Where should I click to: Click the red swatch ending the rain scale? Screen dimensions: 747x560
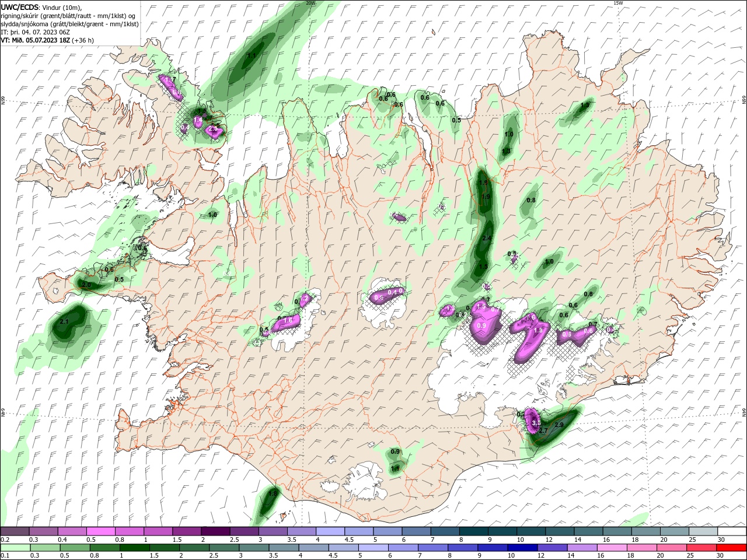[732, 548]
